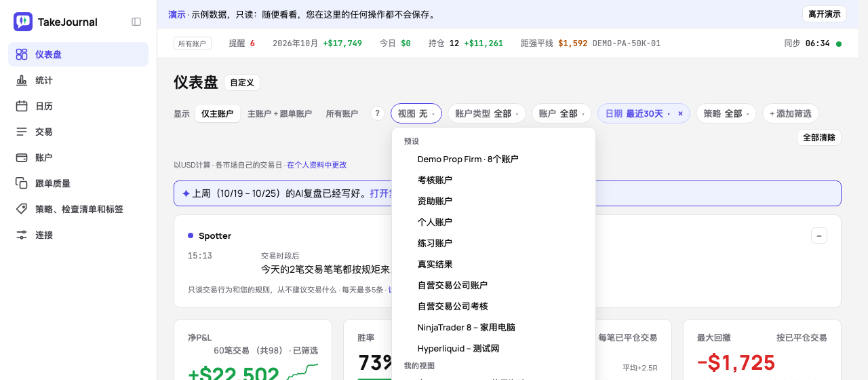Click the question mark help icon

[x=378, y=114]
